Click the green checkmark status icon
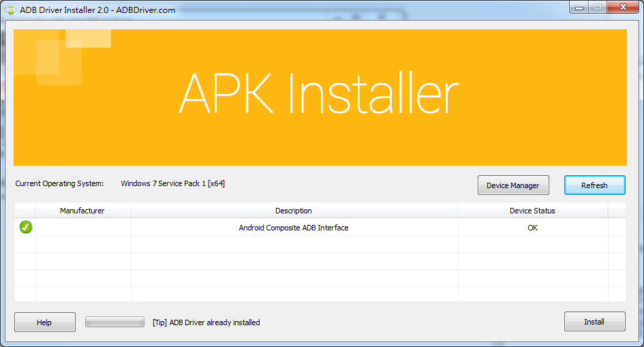 pos(25,227)
